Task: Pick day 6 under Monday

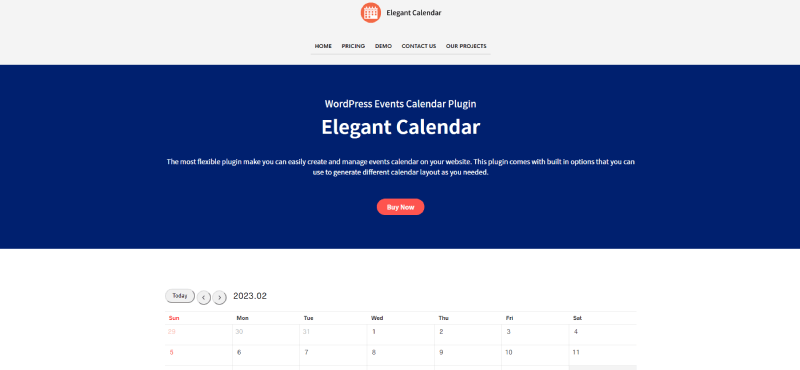Action: click(x=266, y=355)
